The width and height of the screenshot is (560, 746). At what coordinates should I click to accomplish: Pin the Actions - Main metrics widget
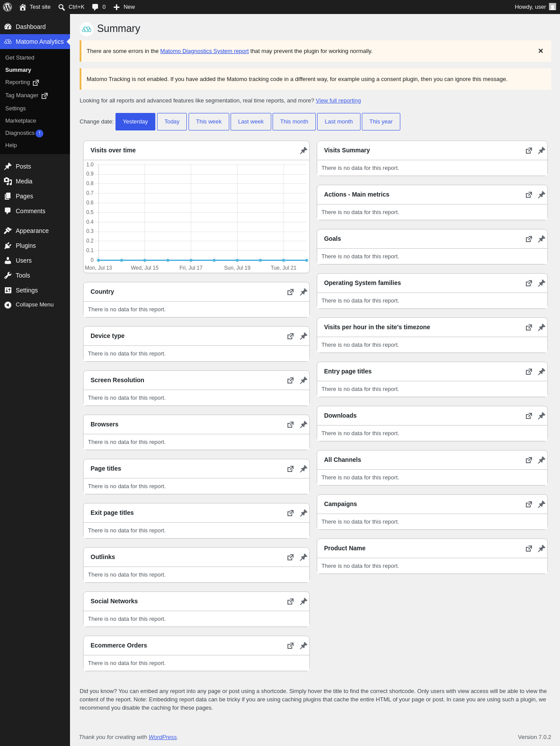click(x=542, y=195)
